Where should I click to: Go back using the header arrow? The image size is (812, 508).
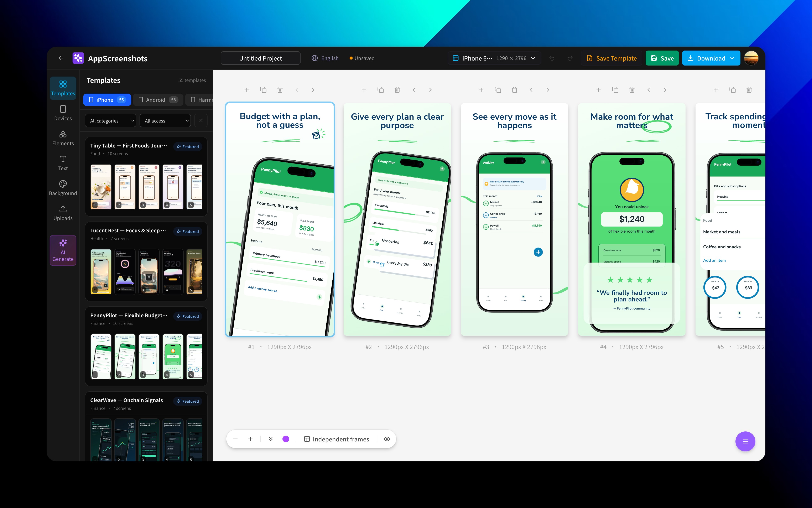pos(61,58)
